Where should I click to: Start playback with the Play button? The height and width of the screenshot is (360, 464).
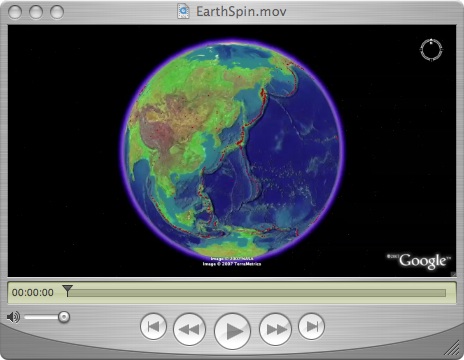coord(232,331)
